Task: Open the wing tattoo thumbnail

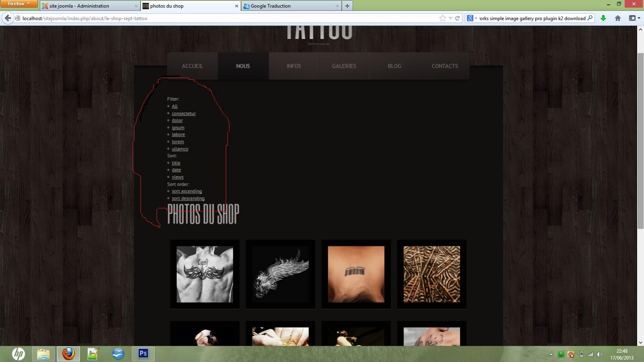Action: click(280, 274)
